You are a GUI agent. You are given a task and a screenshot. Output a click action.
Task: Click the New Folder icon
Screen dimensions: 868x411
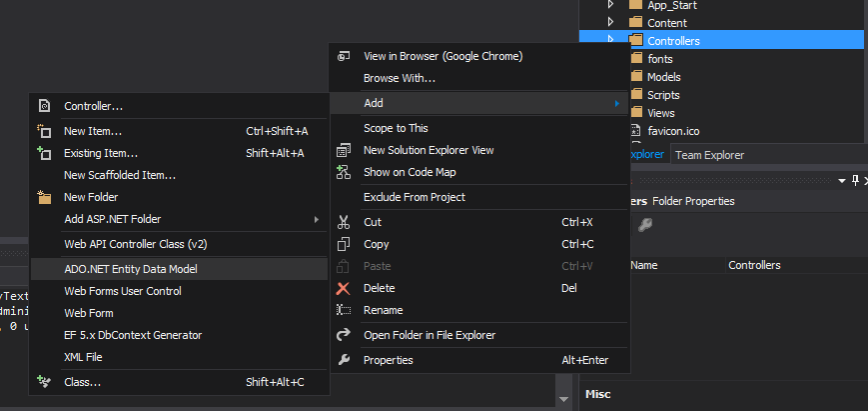click(43, 197)
